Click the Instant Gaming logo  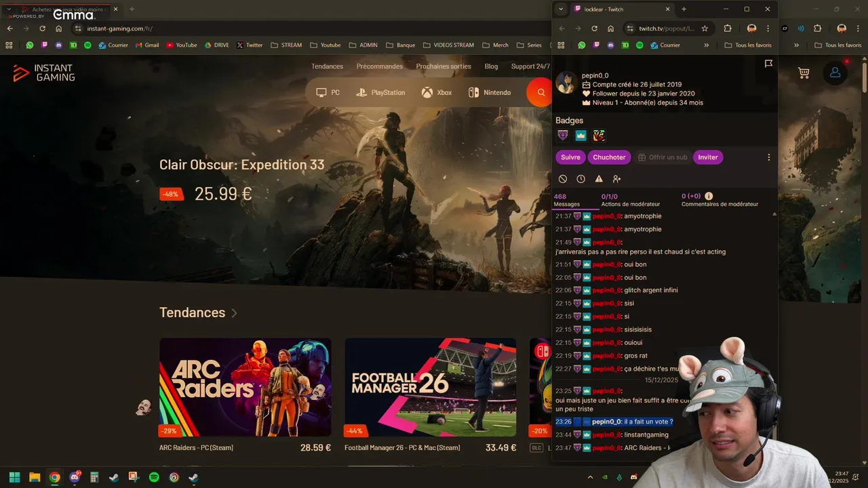[x=44, y=73]
